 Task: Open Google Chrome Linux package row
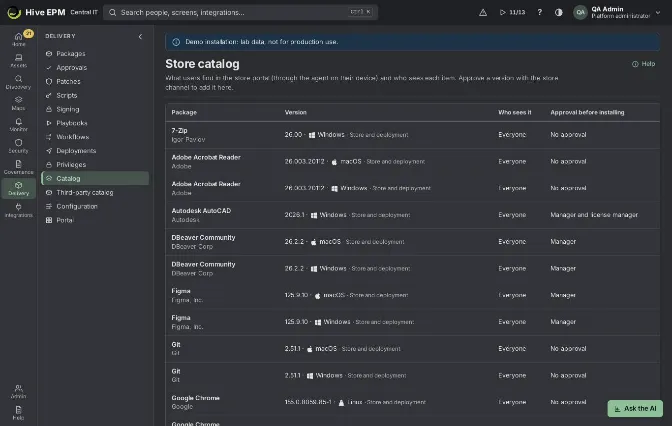point(412,402)
